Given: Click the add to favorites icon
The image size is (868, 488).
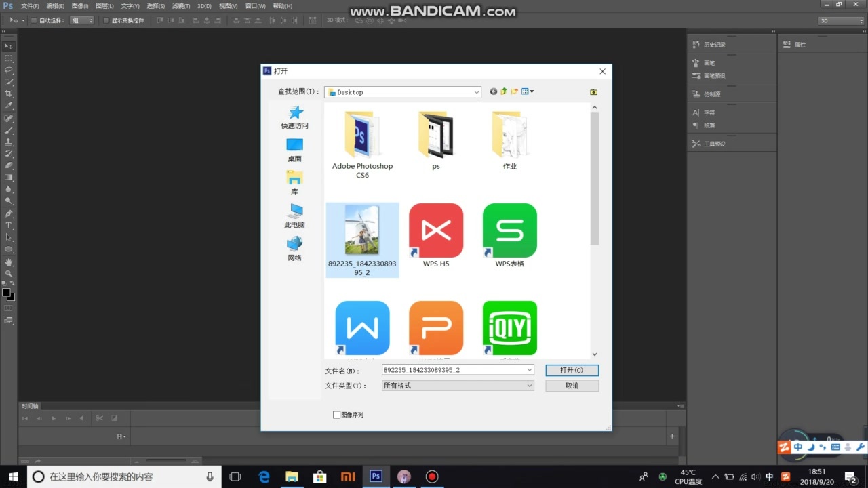Looking at the screenshot, I should coord(593,91).
